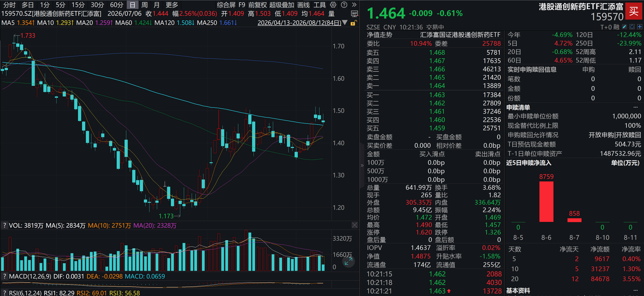Click the WP monitor icon
Image resolution: width=644 pixels, height=296 pixels.
tap(355, 14)
